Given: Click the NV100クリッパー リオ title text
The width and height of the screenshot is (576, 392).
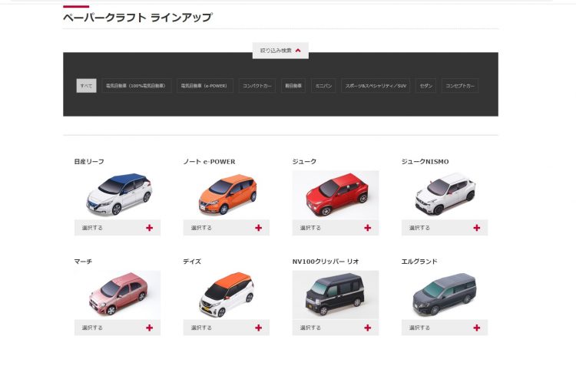Looking at the screenshot, I should tap(326, 262).
